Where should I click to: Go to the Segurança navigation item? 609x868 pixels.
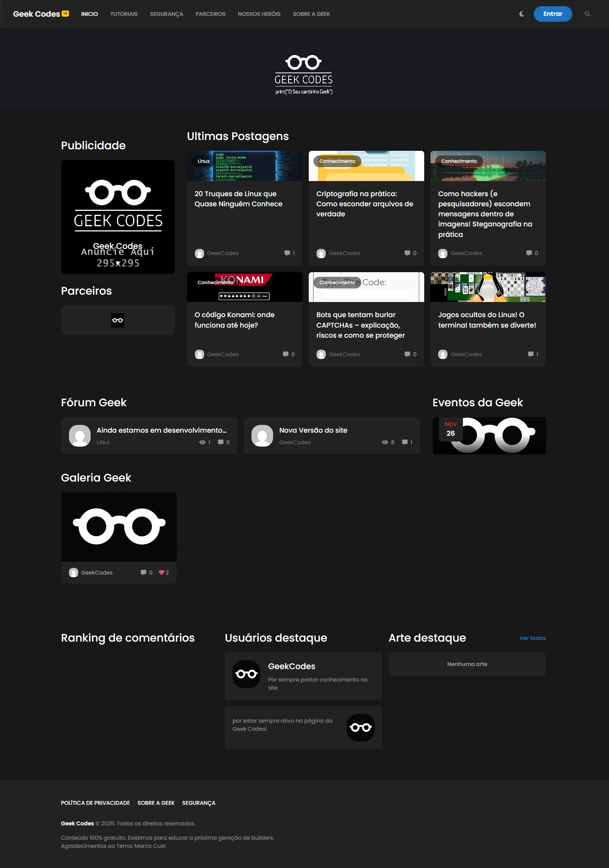click(x=166, y=14)
